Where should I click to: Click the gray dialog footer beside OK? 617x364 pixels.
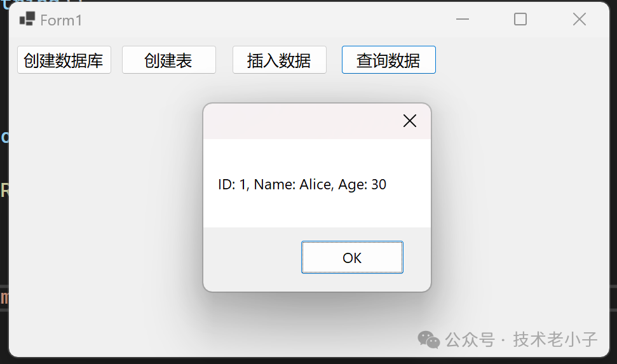(252, 258)
